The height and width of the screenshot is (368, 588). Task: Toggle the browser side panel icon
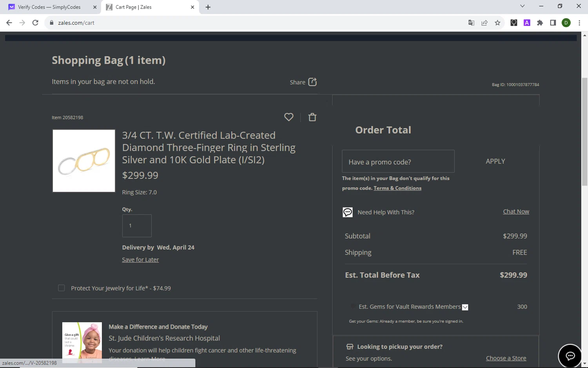(x=553, y=23)
